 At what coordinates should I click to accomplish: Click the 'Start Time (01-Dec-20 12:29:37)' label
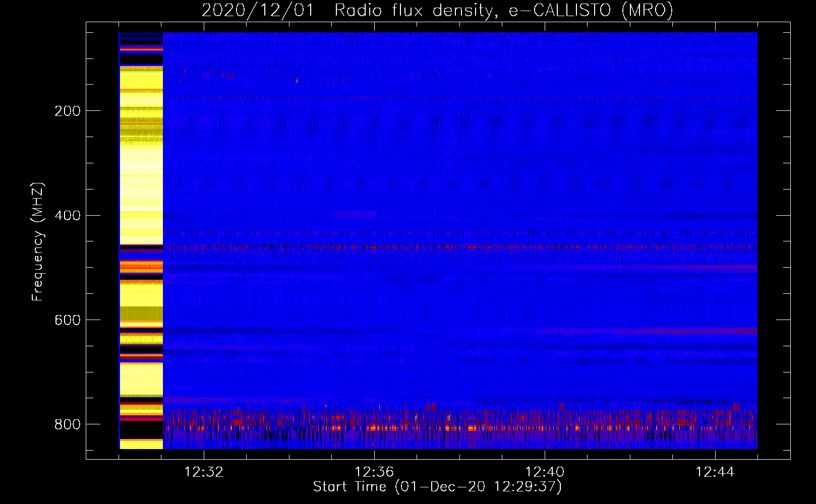pyautogui.click(x=437, y=487)
